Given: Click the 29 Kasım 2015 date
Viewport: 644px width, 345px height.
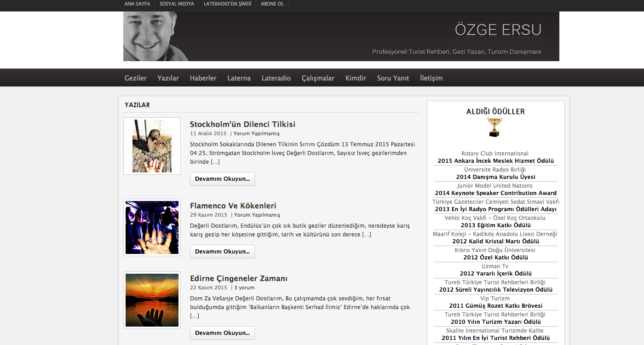Looking at the screenshot, I should click(x=208, y=215).
